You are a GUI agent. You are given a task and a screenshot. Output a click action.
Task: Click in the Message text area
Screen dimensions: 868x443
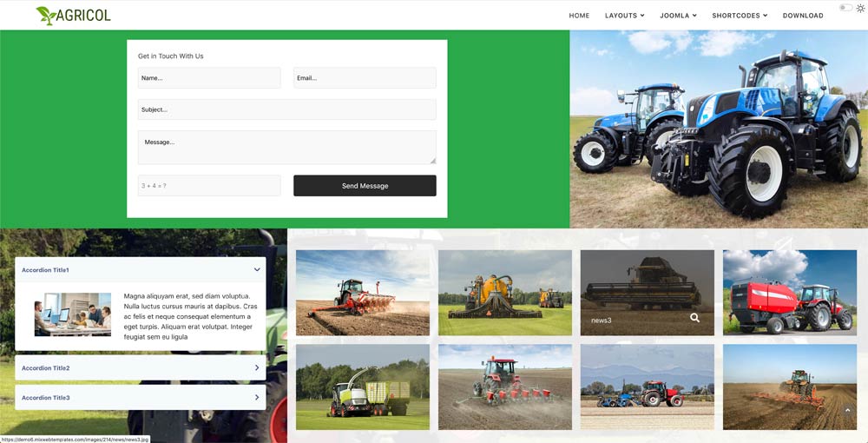286,147
